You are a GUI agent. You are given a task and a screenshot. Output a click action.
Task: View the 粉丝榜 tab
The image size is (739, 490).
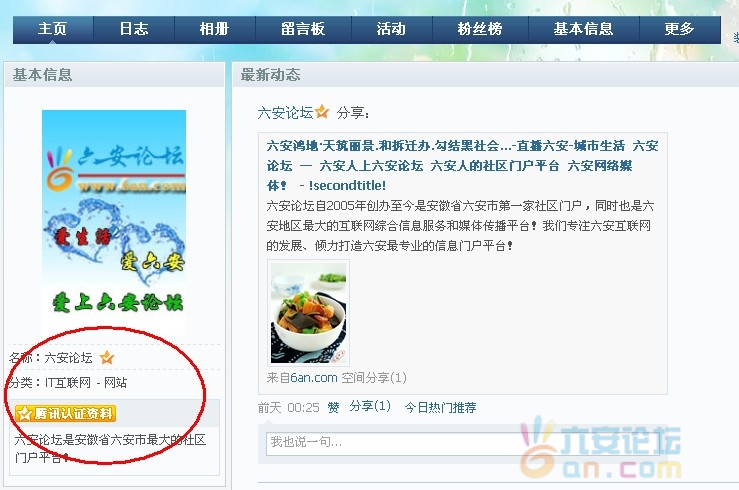pyautogui.click(x=480, y=29)
